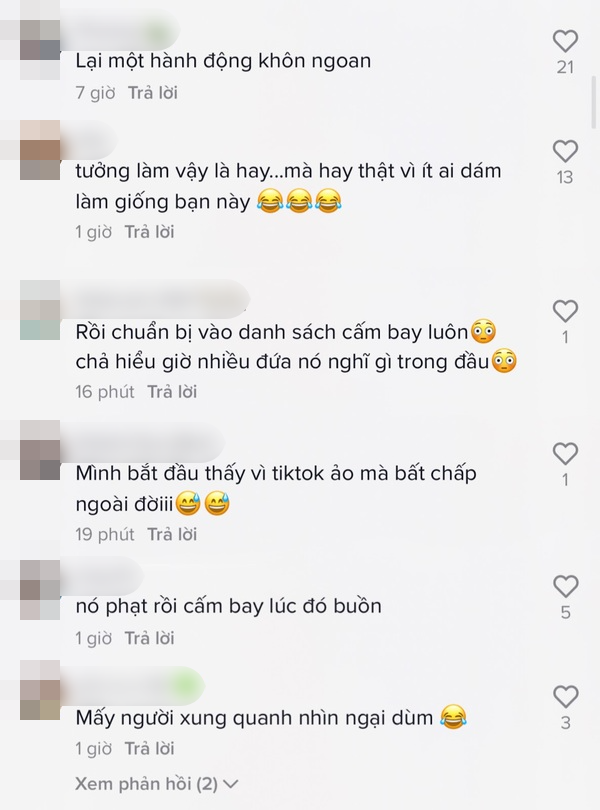The width and height of the screenshot is (600, 810).
Task: Open avatar of 'nó phạt rồi' commenter
Action: [x=40, y=590]
